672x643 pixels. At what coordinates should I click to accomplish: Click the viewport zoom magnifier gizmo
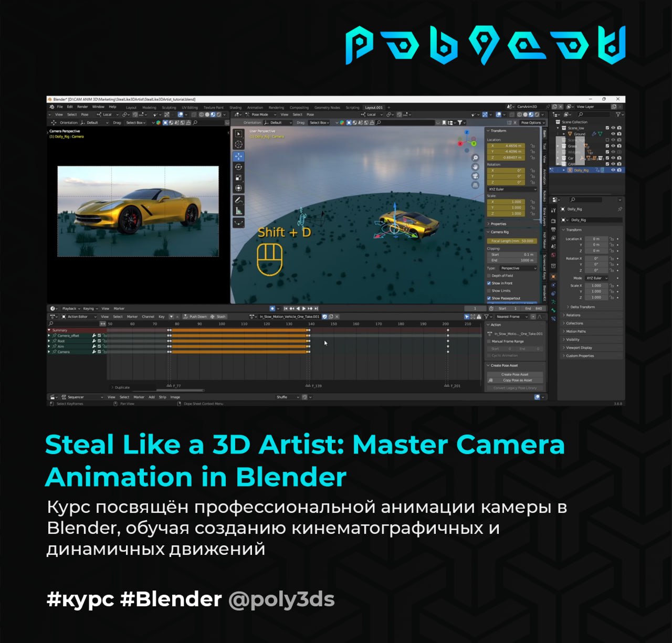[x=475, y=158]
